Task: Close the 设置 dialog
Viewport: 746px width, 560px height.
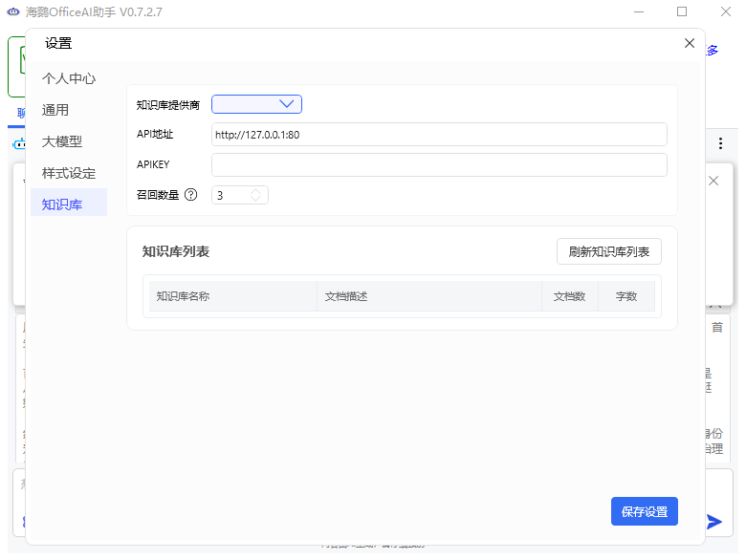Action: [x=690, y=43]
